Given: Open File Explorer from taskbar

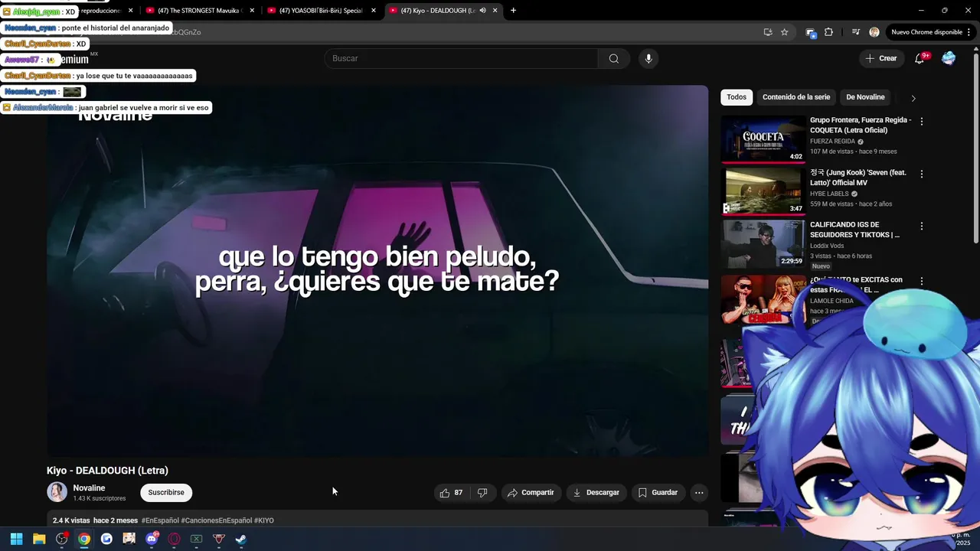Looking at the screenshot, I should click(39, 539).
